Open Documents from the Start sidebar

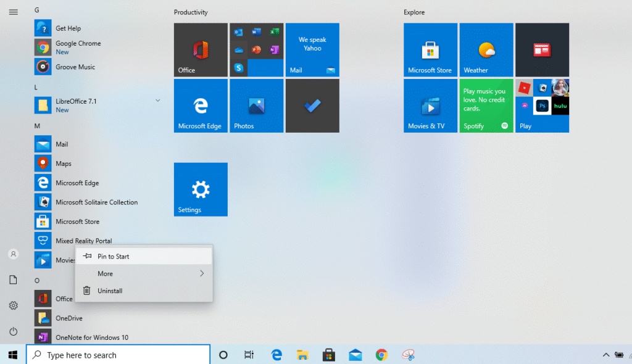pos(14,279)
